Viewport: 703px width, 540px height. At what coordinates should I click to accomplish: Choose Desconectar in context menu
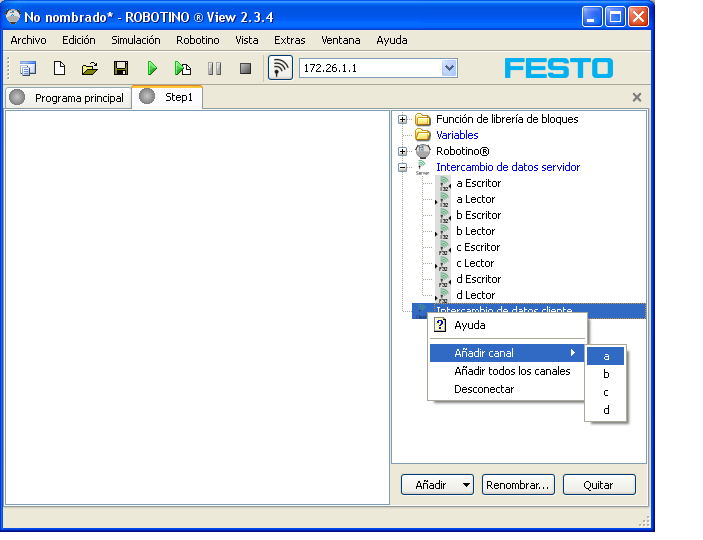[x=507, y=389]
